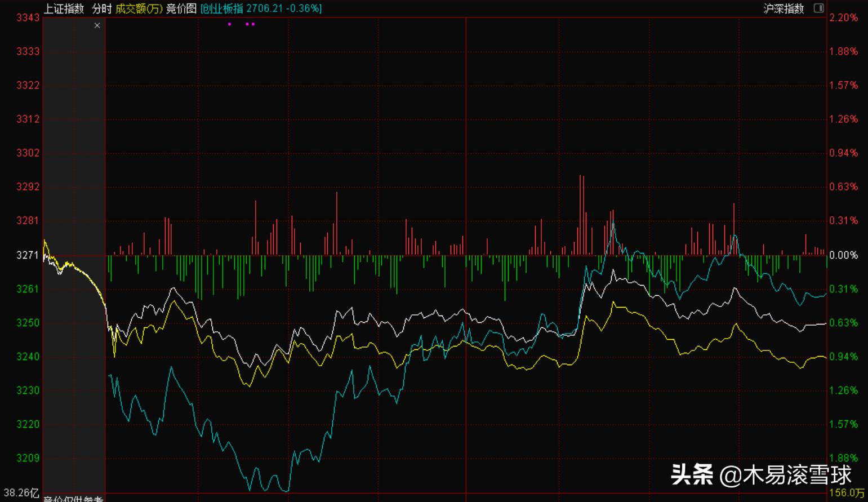Close the auction panel with the × button
868x502 pixels.
click(x=97, y=25)
